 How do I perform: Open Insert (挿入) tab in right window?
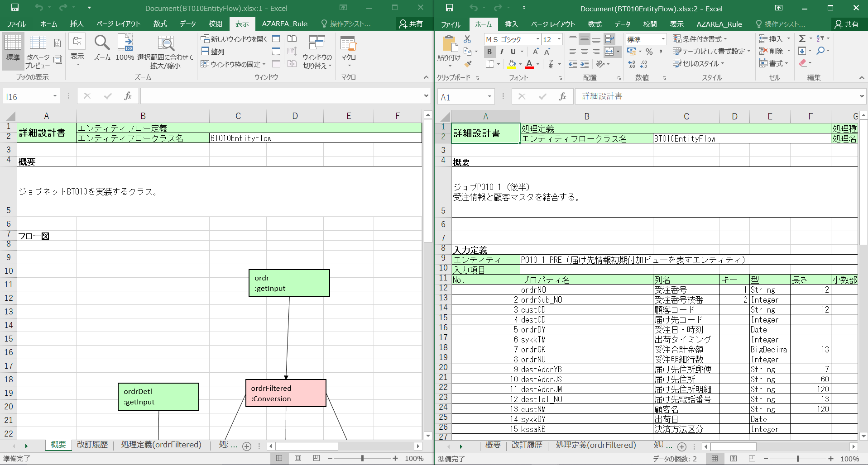pyautogui.click(x=511, y=24)
